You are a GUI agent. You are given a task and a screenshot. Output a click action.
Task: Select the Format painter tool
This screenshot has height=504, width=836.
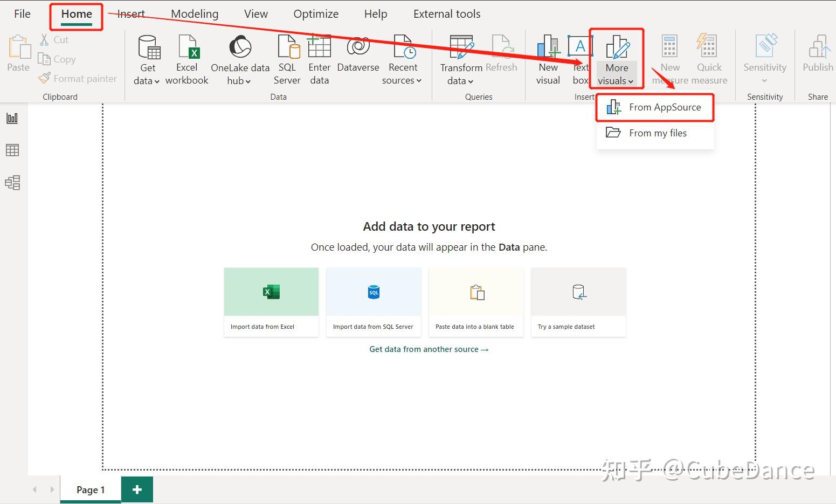(x=44, y=78)
